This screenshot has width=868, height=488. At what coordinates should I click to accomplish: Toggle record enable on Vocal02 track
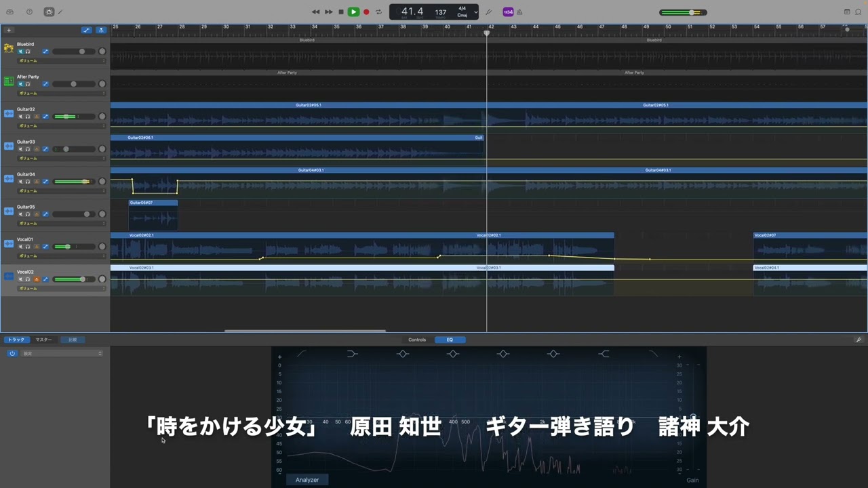pyautogui.click(x=37, y=279)
